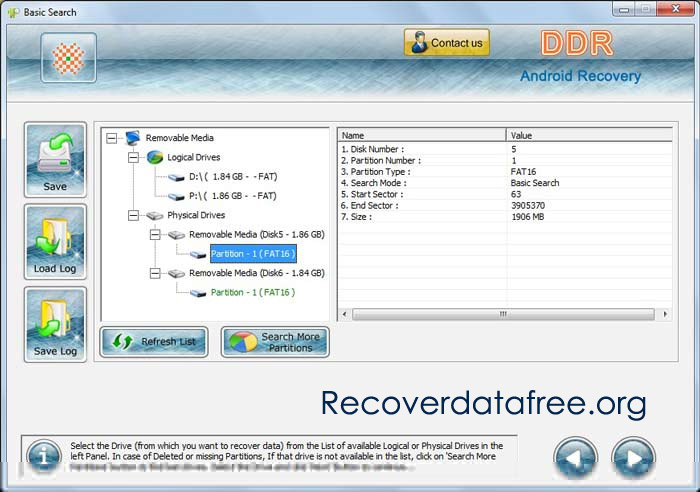700x492 pixels.
Task: Click Search More Partitions button
Action: click(x=275, y=342)
